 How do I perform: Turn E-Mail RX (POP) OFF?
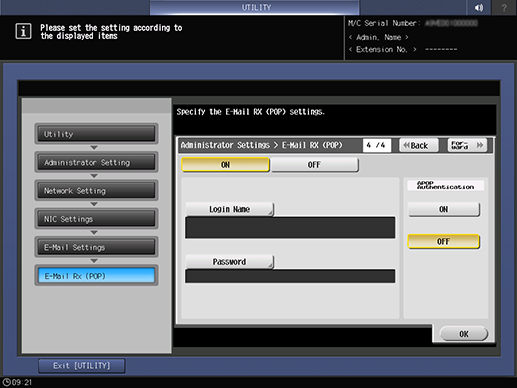[x=315, y=165]
